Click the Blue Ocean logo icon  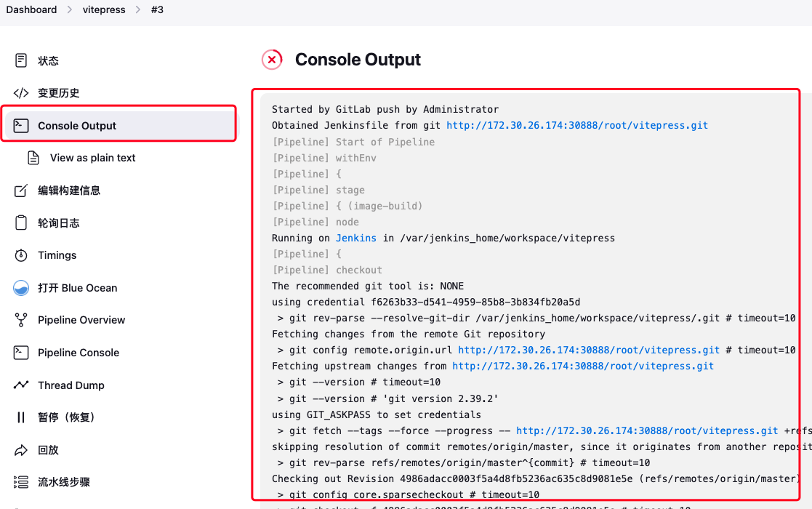pos(21,288)
